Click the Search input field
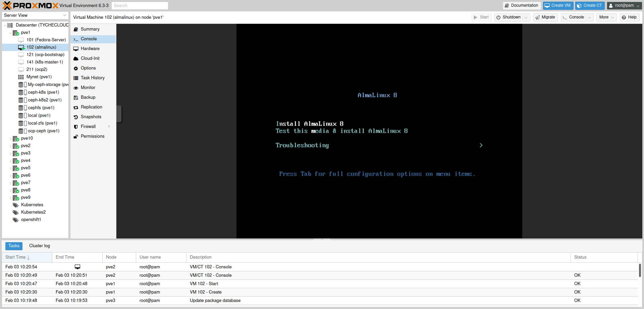 [140, 5]
